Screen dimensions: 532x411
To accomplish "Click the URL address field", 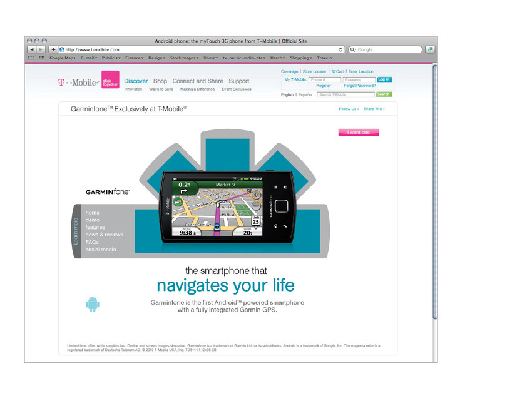I will [x=202, y=49].
